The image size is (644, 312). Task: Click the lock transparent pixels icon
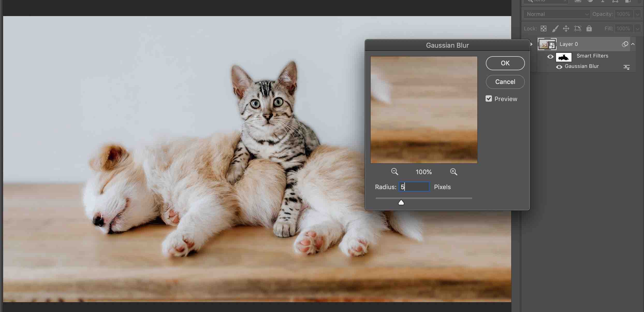pyautogui.click(x=544, y=29)
